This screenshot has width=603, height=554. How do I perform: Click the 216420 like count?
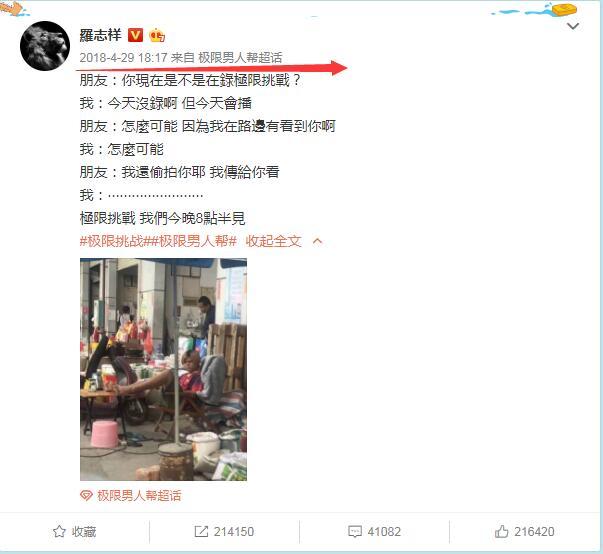[534, 532]
